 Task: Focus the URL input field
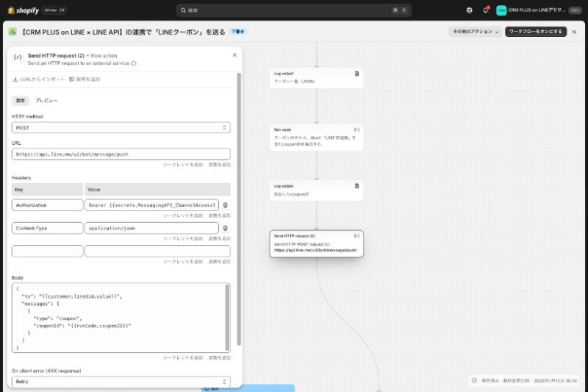click(x=121, y=154)
